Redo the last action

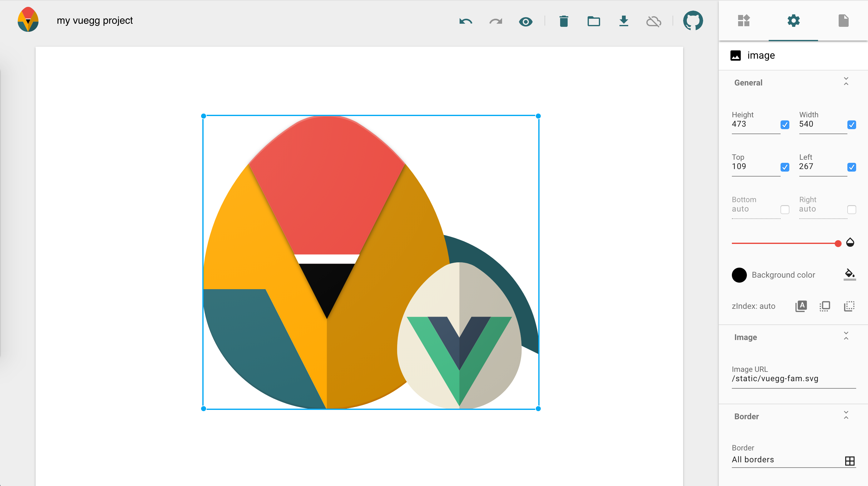pyautogui.click(x=496, y=22)
